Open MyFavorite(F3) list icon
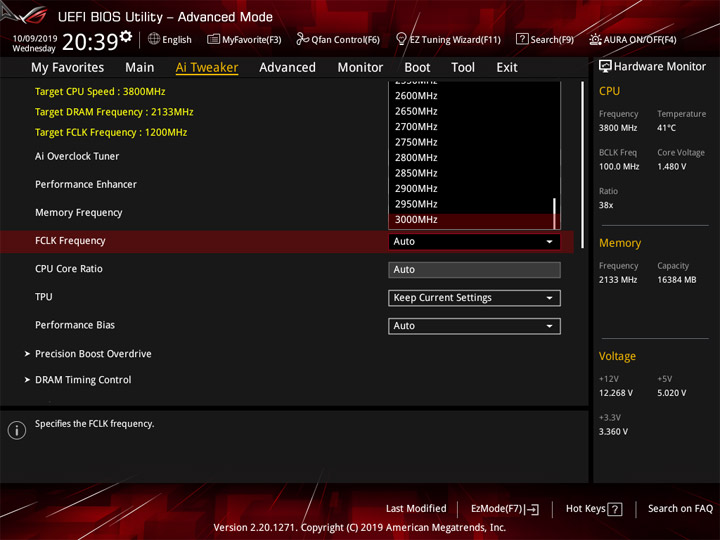 (213, 39)
